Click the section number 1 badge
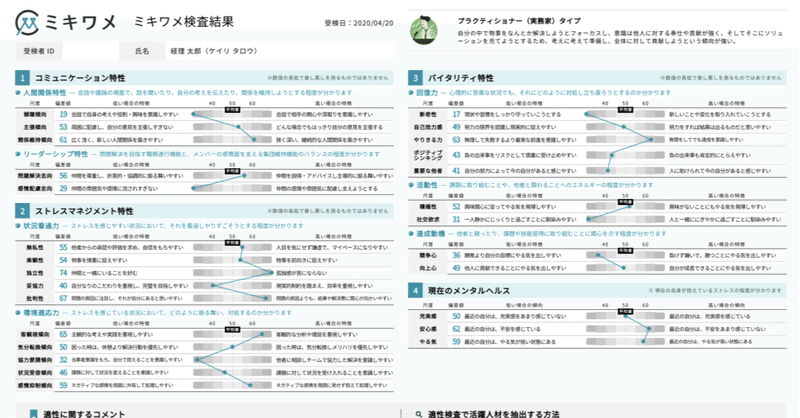The image size is (800, 418). [22, 78]
